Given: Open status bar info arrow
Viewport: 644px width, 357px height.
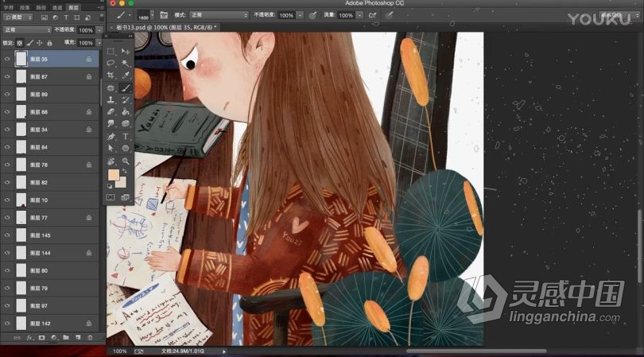Looking at the screenshot, I should [224, 351].
